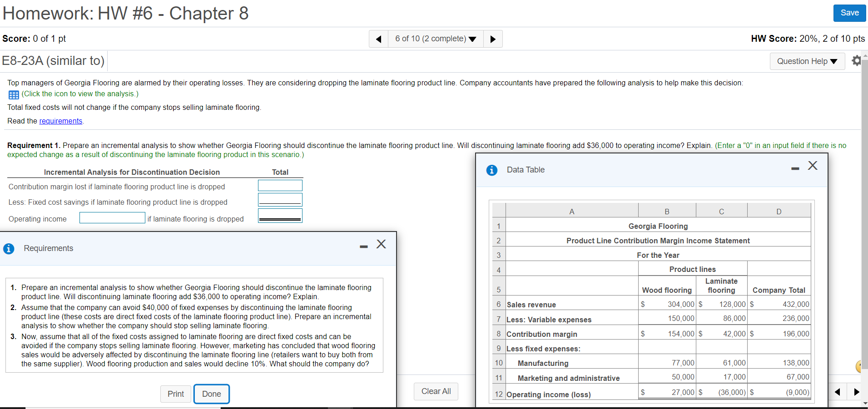
Task: Click the operating income description input field
Action: click(112, 218)
